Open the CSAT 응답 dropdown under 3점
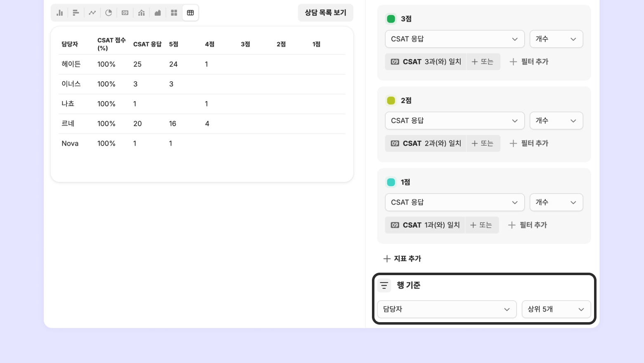This screenshot has width=644, height=363. pyautogui.click(x=455, y=39)
